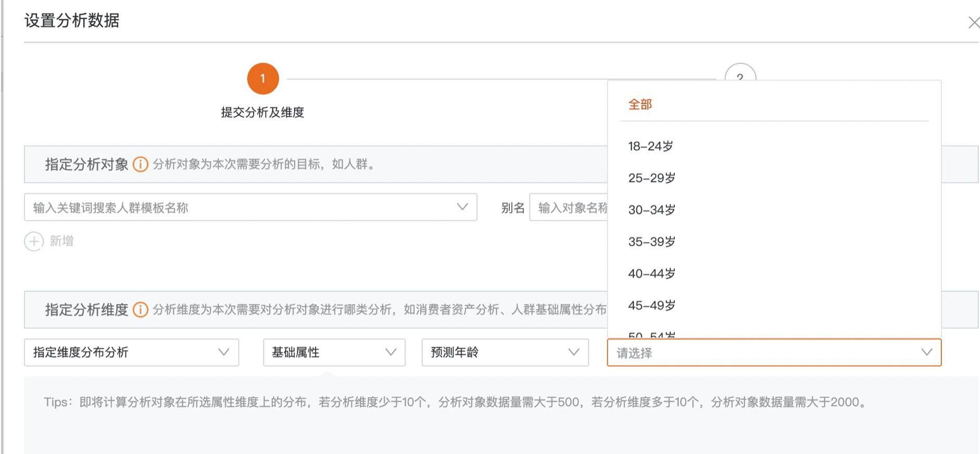Click the 新增 add object link
The height and width of the screenshot is (454, 980).
(x=61, y=241)
